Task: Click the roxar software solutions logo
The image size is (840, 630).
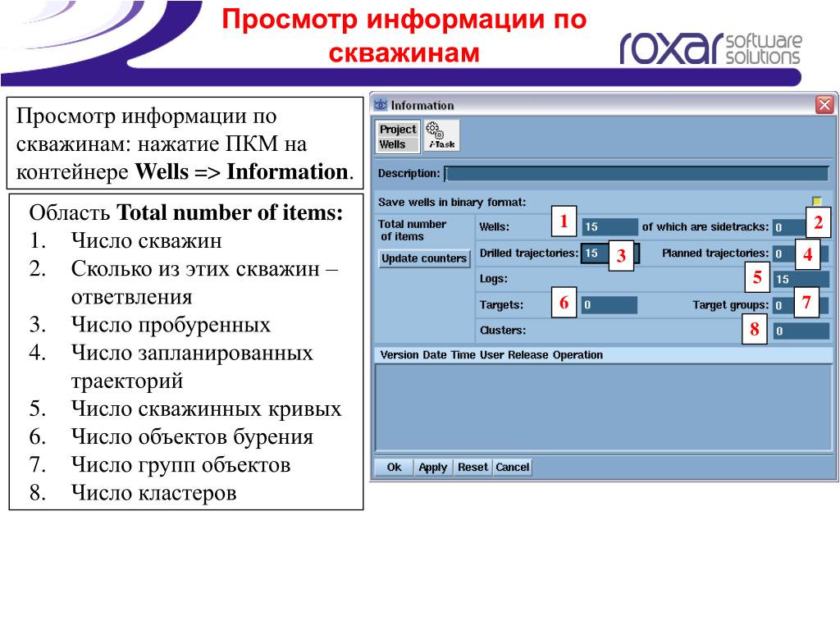Action: point(710,48)
